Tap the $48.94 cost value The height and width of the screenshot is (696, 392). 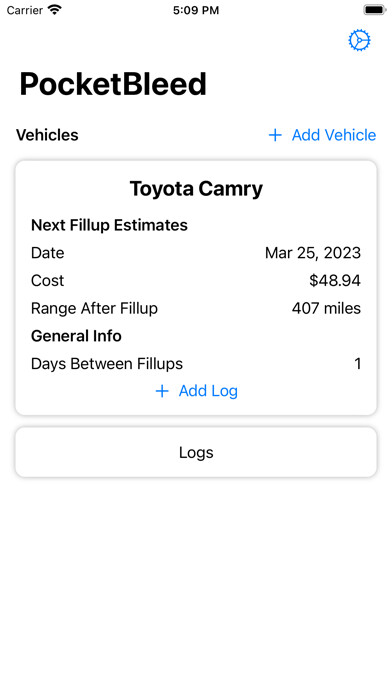point(335,281)
